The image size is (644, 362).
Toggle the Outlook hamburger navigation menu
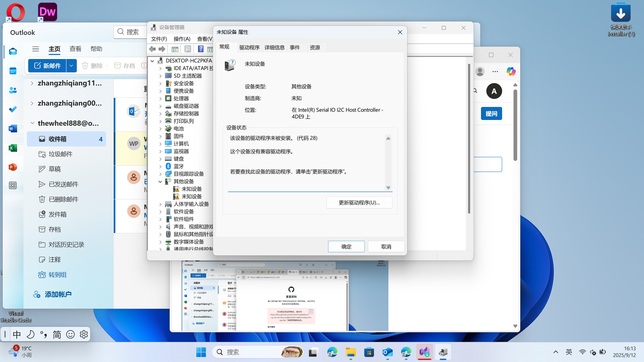[x=36, y=49]
